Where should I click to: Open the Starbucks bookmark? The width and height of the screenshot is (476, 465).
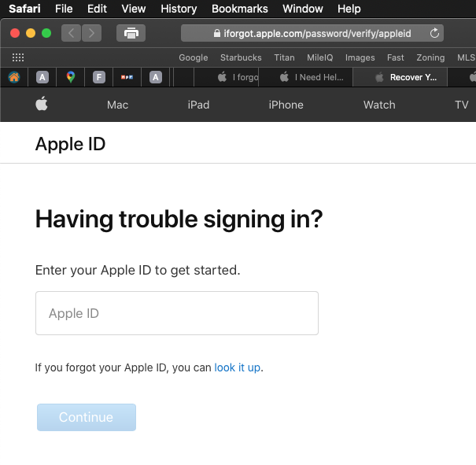coord(241,57)
